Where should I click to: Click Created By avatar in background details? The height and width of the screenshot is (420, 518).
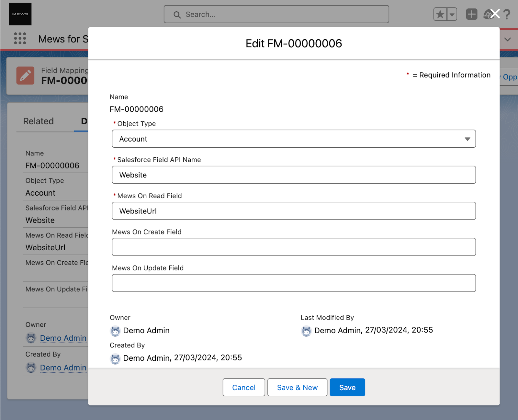[31, 368]
